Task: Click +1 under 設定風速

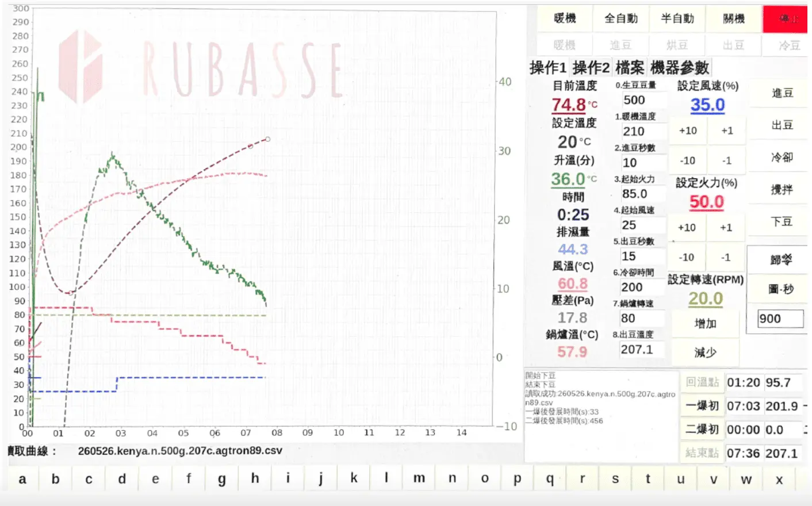Action: (727, 131)
